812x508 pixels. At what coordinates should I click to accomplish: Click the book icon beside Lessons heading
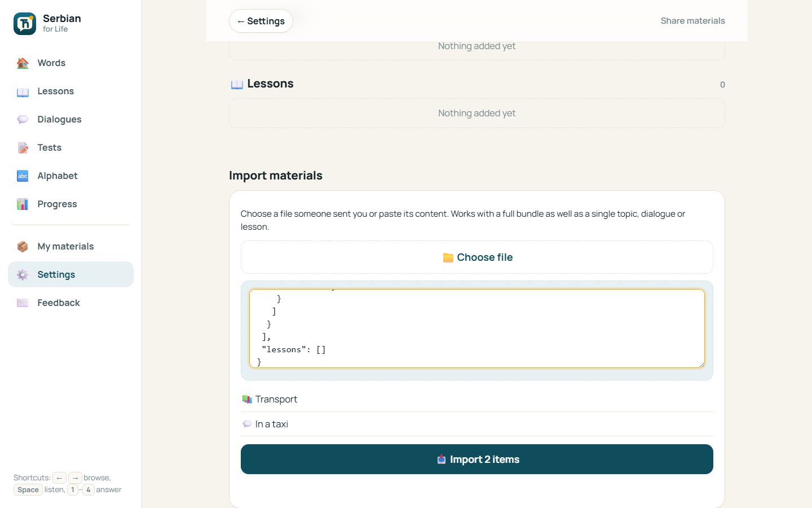pos(237,84)
